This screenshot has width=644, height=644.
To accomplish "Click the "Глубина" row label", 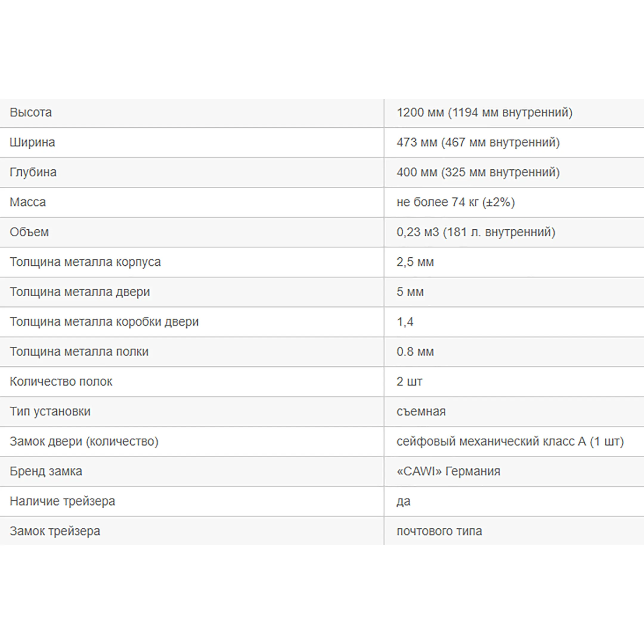I will [x=33, y=172].
